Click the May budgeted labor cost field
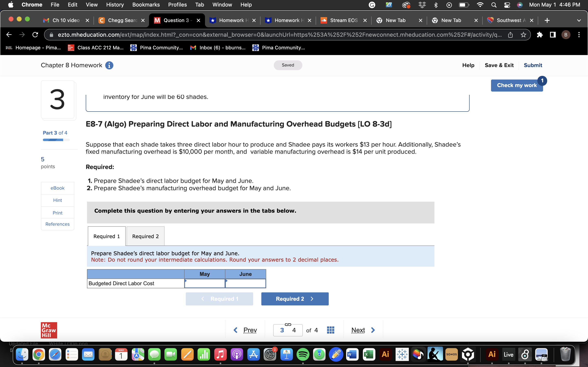 click(x=205, y=283)
